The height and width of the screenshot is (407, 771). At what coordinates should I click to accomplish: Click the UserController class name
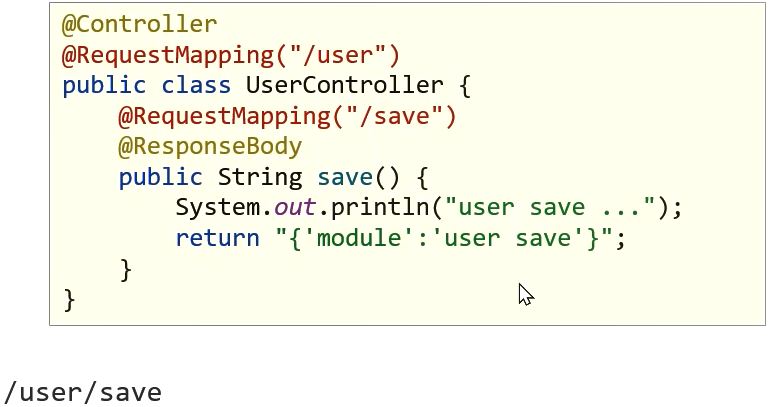point(345,85)
